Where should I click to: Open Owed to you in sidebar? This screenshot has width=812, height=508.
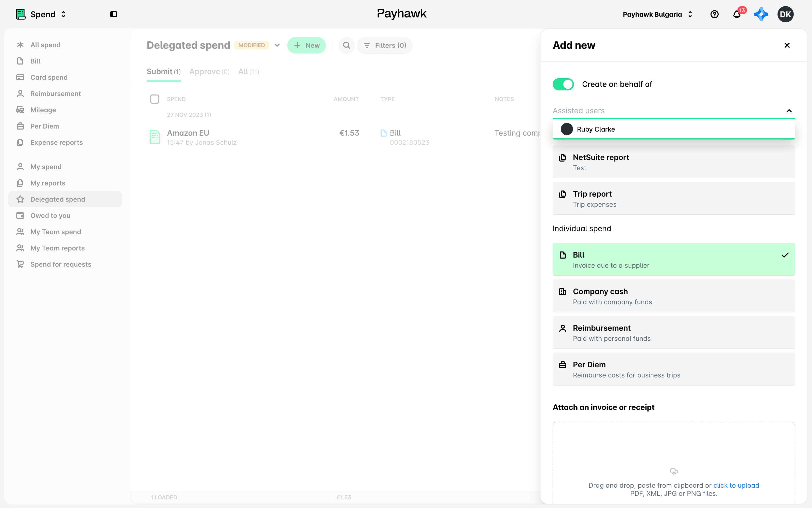[65, 216]
